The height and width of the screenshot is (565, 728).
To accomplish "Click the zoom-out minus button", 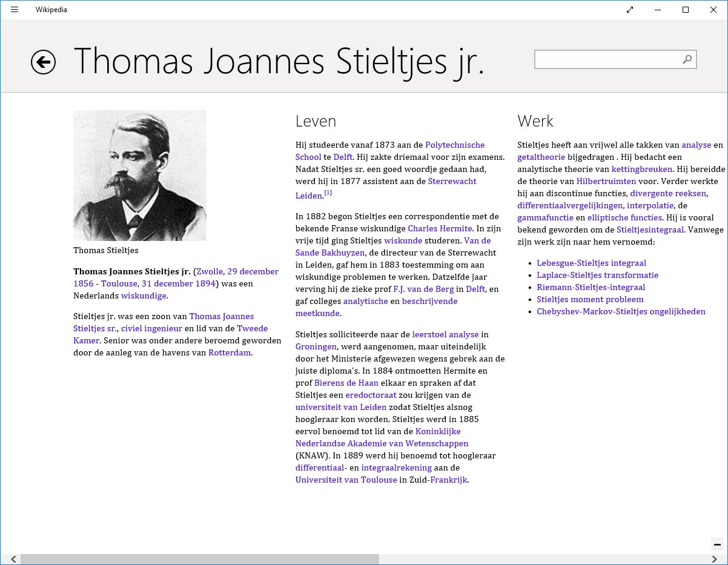I will 717,544.
